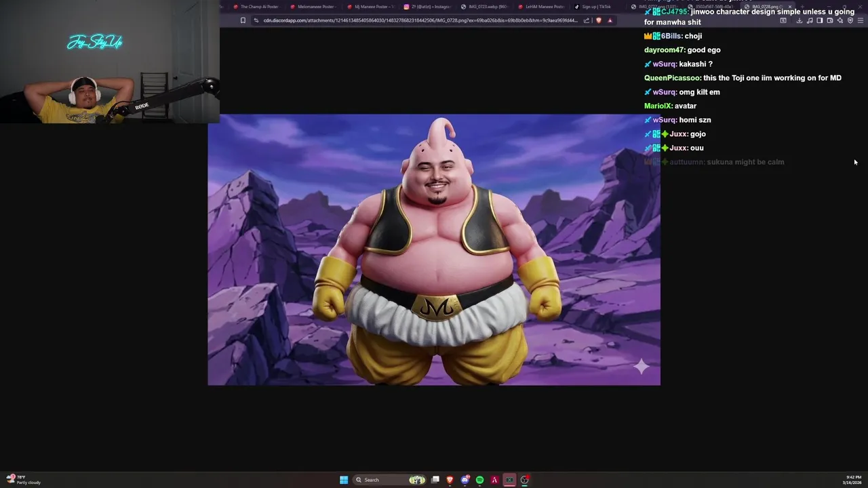Open Spotify from the taskbar
The image size is (868, 488).
click(479, 480)
